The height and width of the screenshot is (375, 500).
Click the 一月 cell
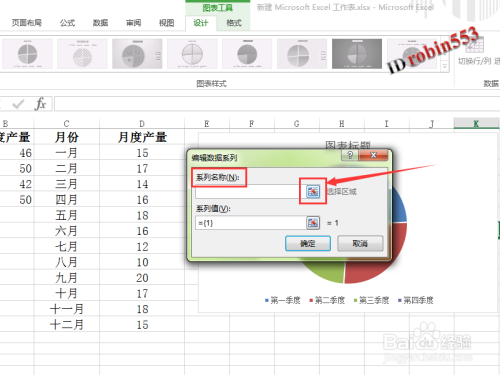pyautogui.click(x=67, y=153)
